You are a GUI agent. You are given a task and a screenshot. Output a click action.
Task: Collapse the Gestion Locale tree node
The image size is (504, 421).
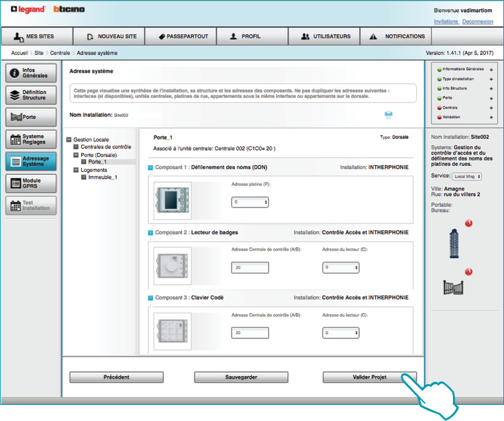(68, 139)
